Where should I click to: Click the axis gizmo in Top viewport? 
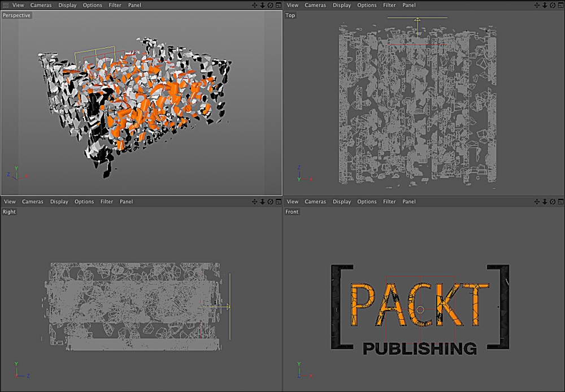point(304,173)
